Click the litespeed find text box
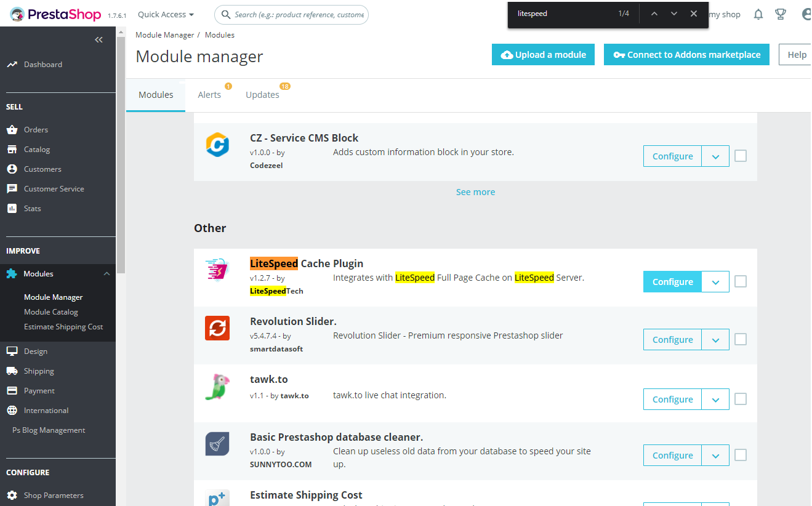This screenshot has width=812, height=506. (563, 14)
